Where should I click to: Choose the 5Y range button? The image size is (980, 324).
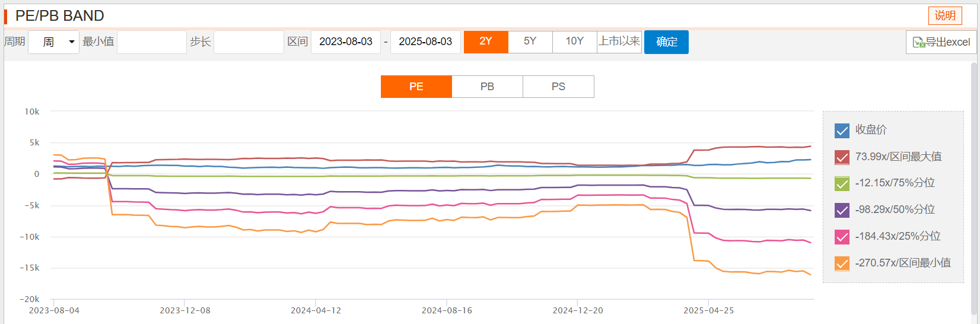pos(530,42)
